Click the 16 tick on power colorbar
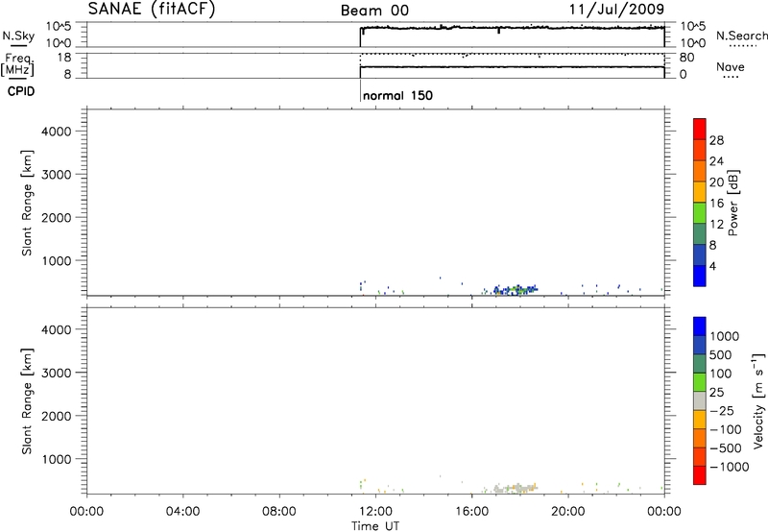The height and width of the screenshot is (532, 768). [716, 204]
